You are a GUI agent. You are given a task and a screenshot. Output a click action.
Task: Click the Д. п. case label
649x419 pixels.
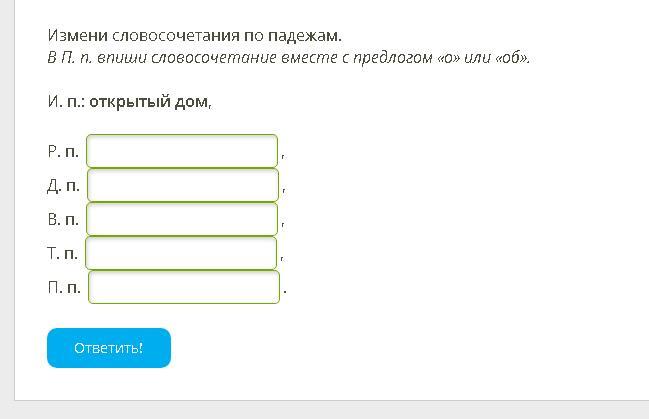click(x=63, y=185)
